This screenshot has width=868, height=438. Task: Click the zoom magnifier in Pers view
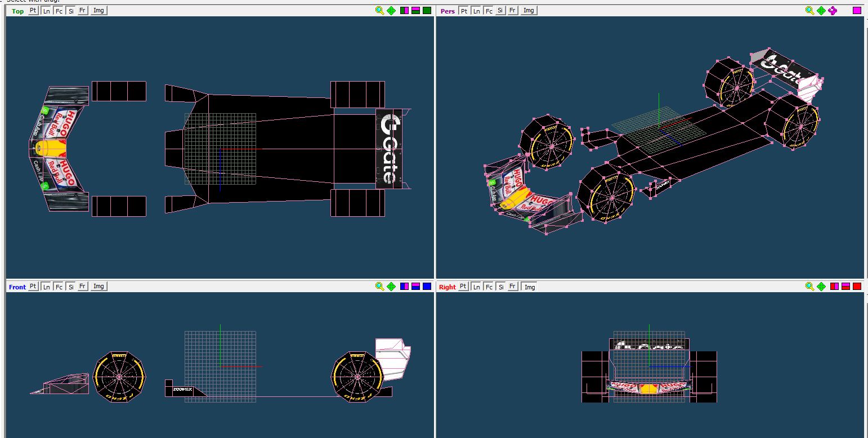tap(809, 11)
